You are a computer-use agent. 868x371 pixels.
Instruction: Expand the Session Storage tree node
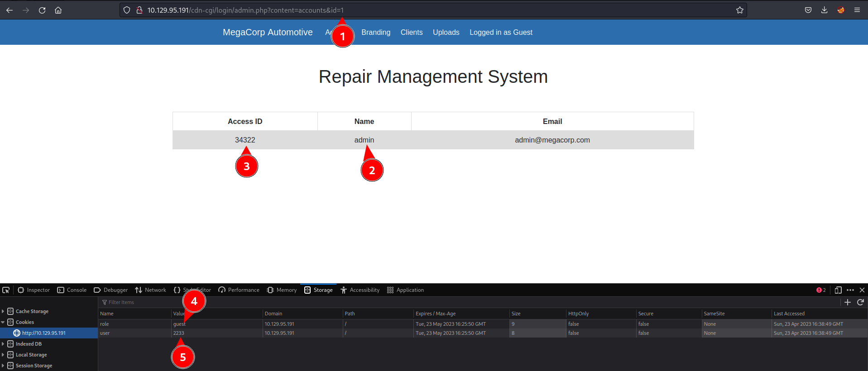click(3, 366)
